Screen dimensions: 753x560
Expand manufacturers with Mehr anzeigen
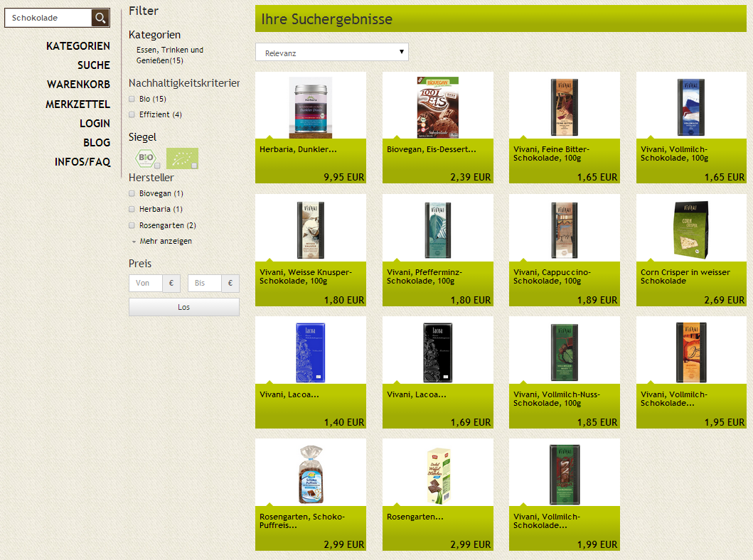click(x=165, y=241)
